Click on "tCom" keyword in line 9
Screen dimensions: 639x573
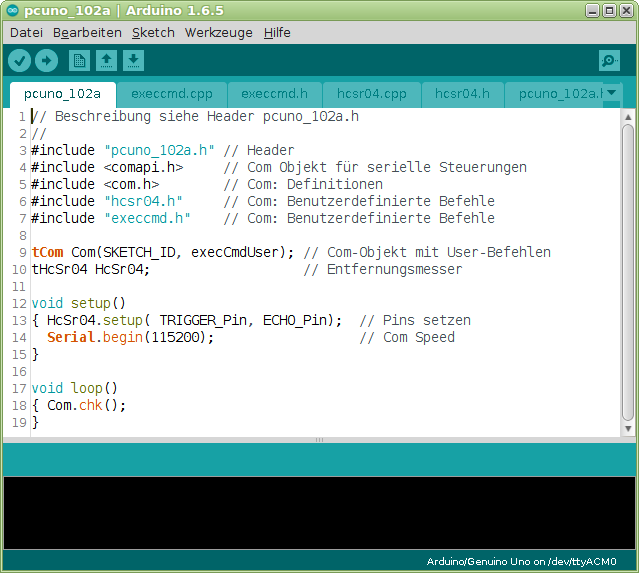point(47,252)
